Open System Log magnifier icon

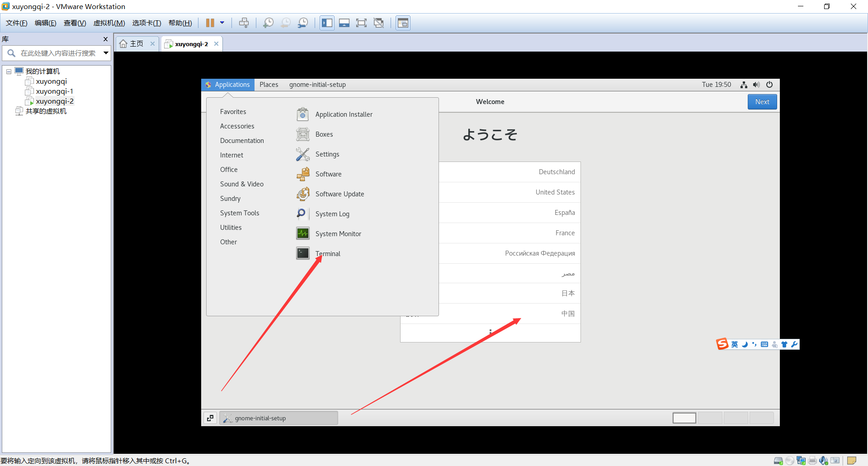(x=303, y=214)
